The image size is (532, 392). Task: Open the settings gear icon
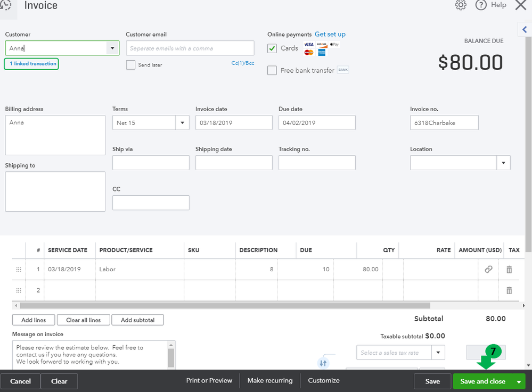tap(461, 5)
